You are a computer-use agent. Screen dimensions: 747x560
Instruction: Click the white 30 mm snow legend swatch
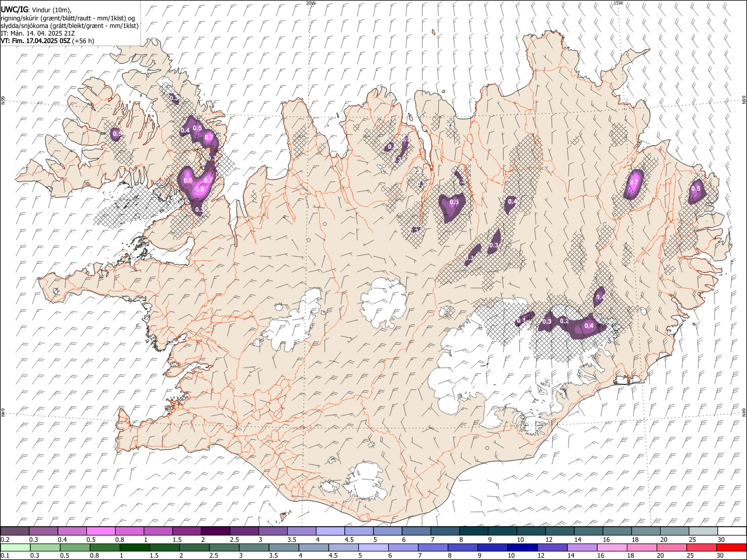pyautogui.click(x=732, y=531)
